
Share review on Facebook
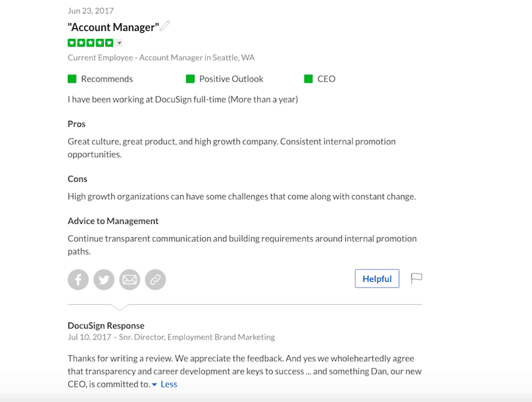pyautogui.click(x=78, y=280)
